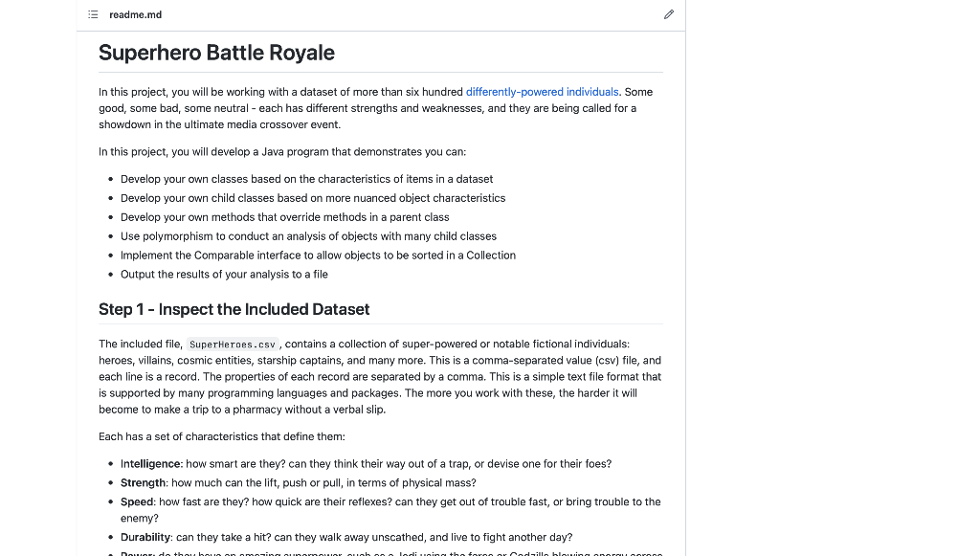The image size is (980, 556).
Task: Click the bullet starting Use polymorphism
Action: pyautogui.click(x=309, y=236)
